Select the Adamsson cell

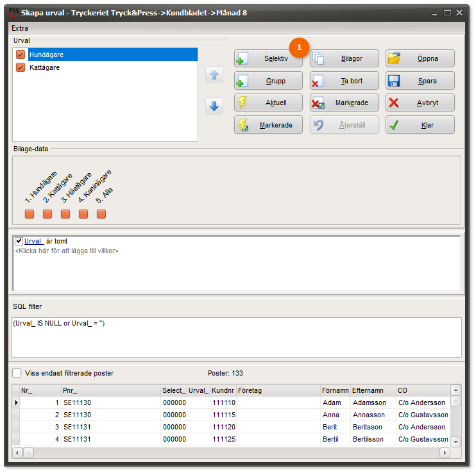pyautogui.click(x=373, y=402)
